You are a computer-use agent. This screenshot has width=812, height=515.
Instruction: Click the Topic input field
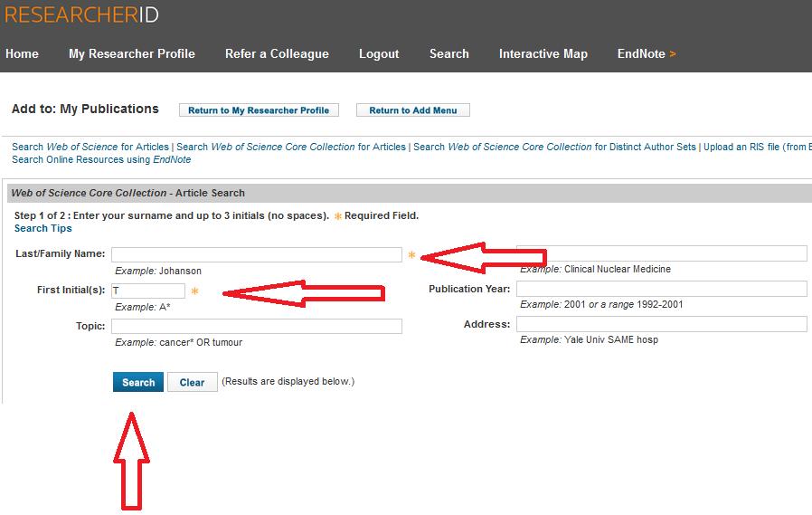click(257, 326)
